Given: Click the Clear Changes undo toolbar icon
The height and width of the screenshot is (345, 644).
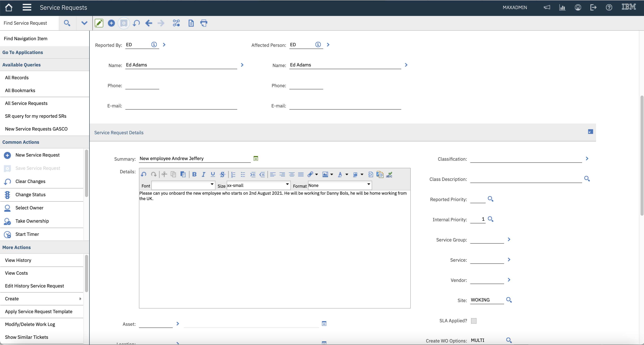Looking at the screenshot, I should coord(136,23).
